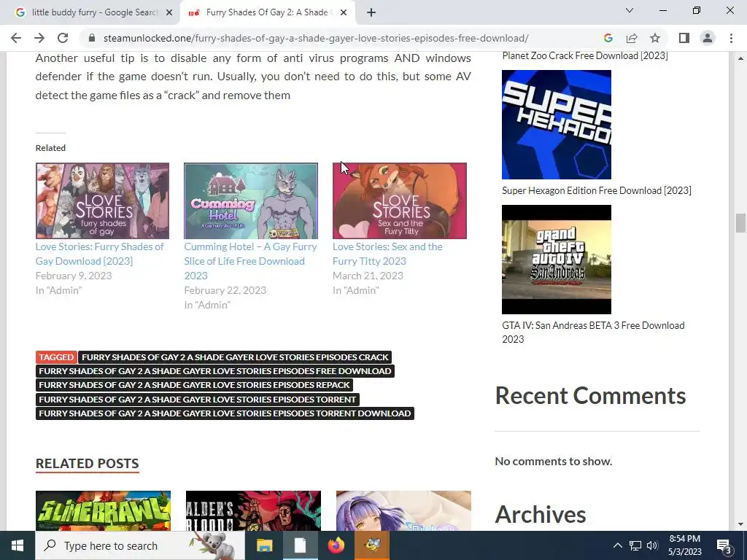This screenshot has height=560, width=747.
Task: Select the 'February 22, 2023' post date
Action: coord(225,290)
